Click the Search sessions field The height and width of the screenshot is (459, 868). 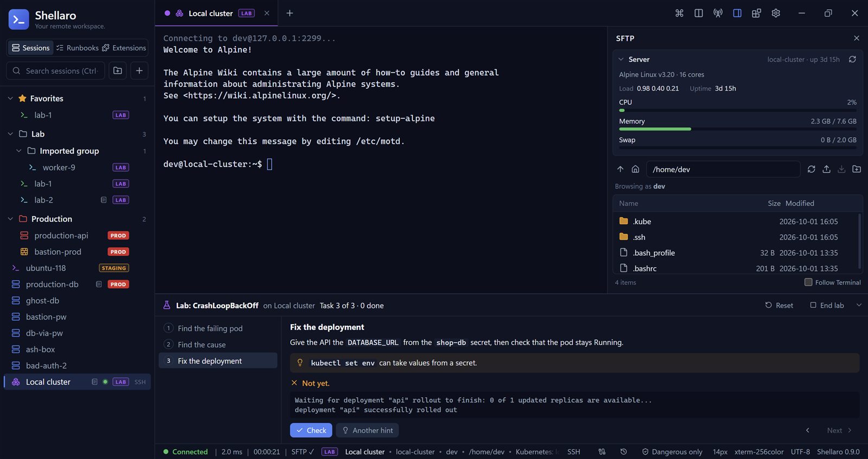tap(56, 70)
